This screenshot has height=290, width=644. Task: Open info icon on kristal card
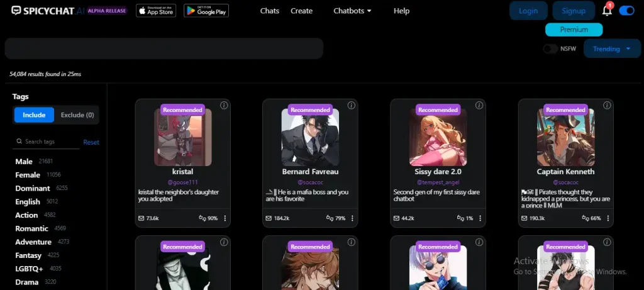point(224,106)
